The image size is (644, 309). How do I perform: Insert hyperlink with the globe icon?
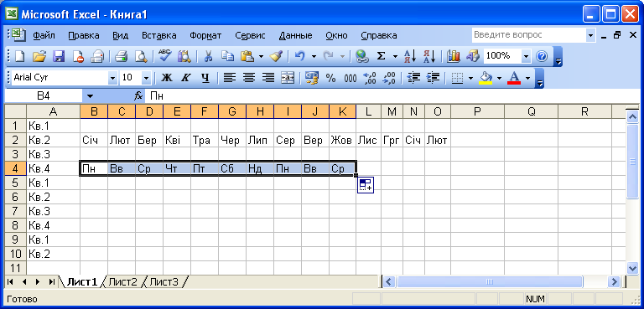(361, 56)
